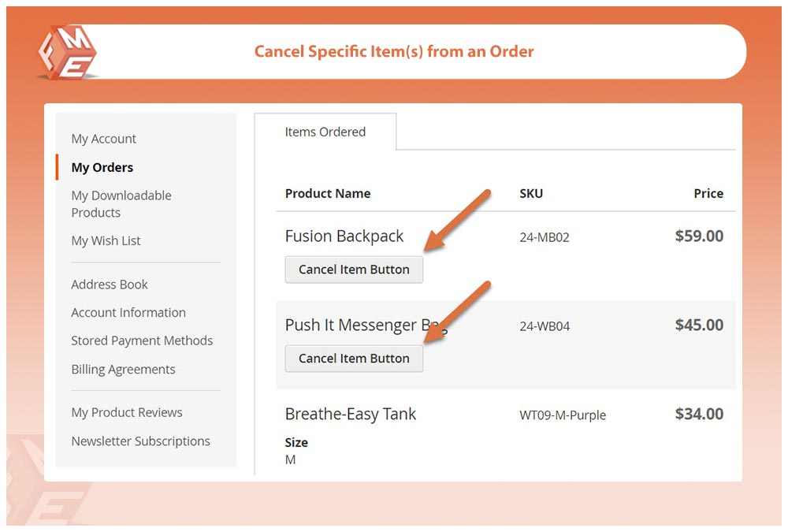
Task: Click the Product Name column header
Action: pyautogui.click(x=327, y=194)
